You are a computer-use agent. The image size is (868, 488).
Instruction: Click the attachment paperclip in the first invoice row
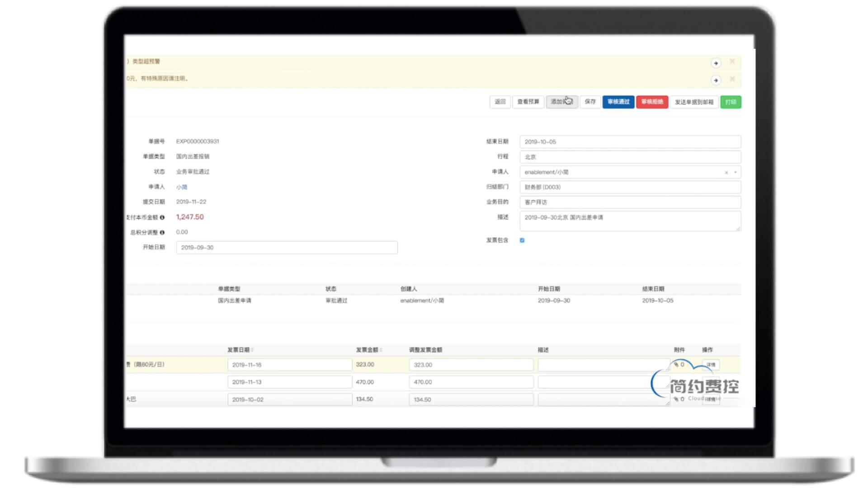tap(677, 364)
